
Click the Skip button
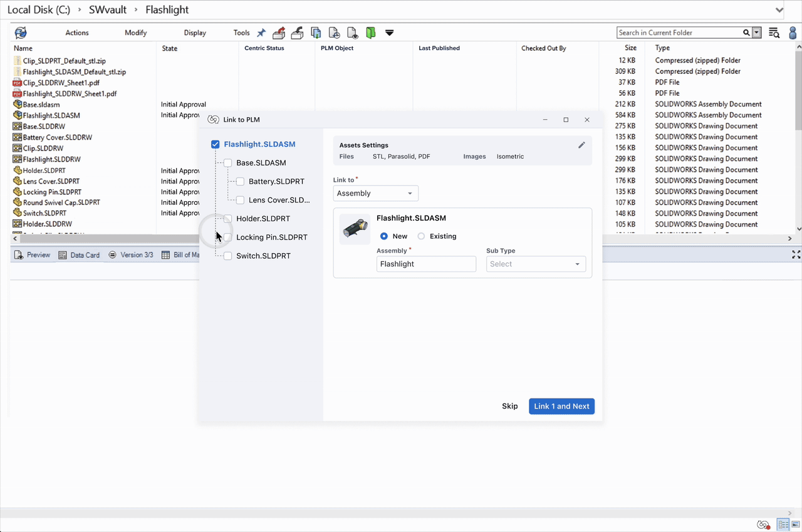click(510, 406)
